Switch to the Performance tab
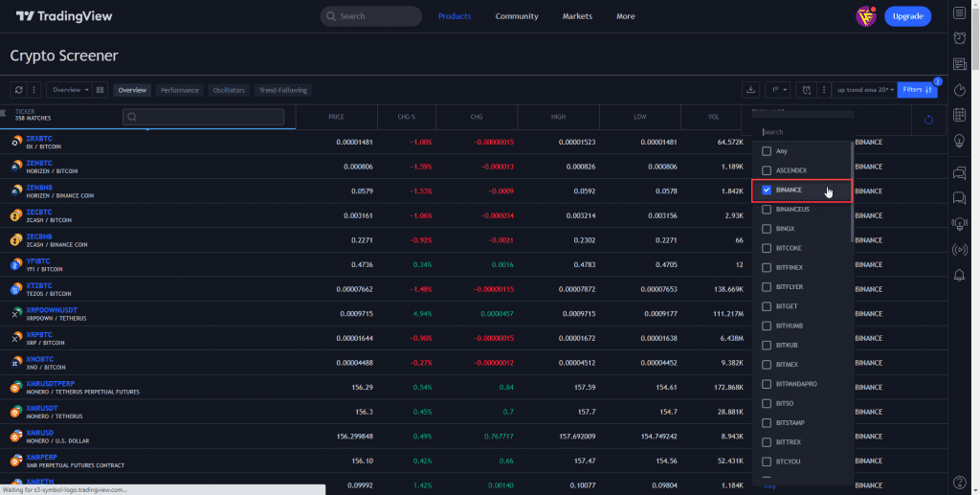 (x=179, y=90)
